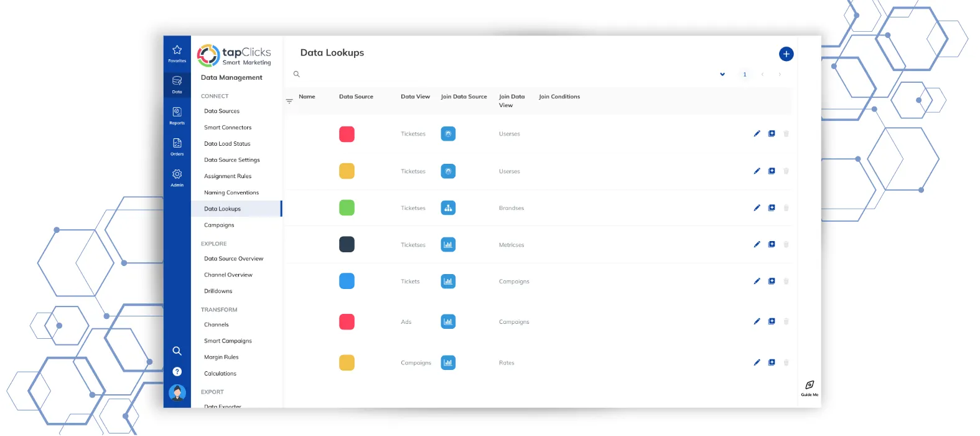Edit the Rates lookup row
The width and height of the screenshot is (980, 436).
[x=757, y=363]
